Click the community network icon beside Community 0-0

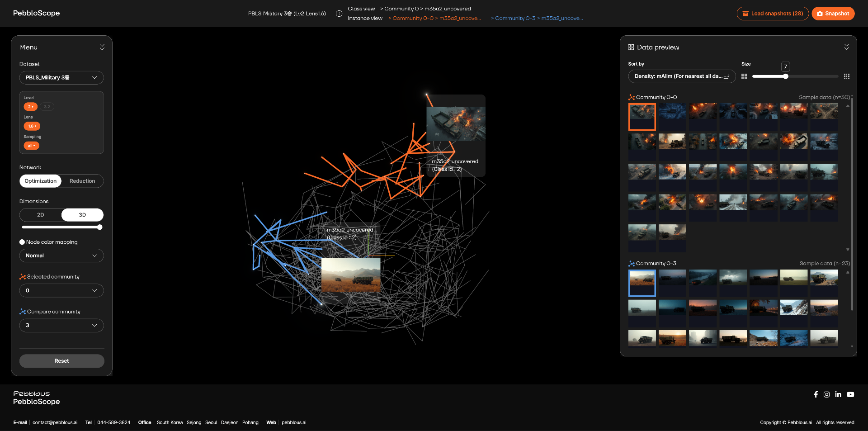tap(631, 97)
